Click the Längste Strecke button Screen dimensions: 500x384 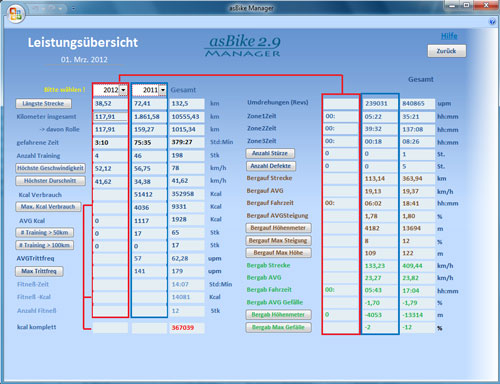click(43, 104)
